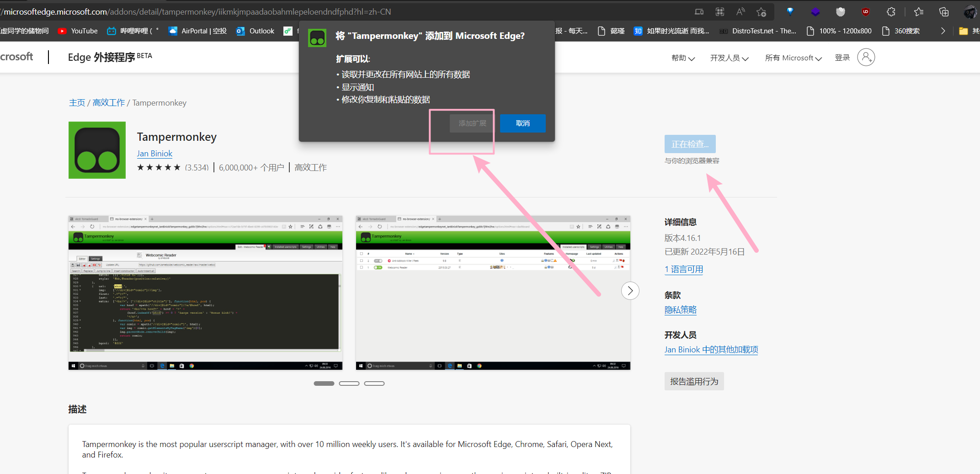The width and height of the screenshot is (980, 474).
Task: Open the Favorites list icon
Action: point(919,12)
